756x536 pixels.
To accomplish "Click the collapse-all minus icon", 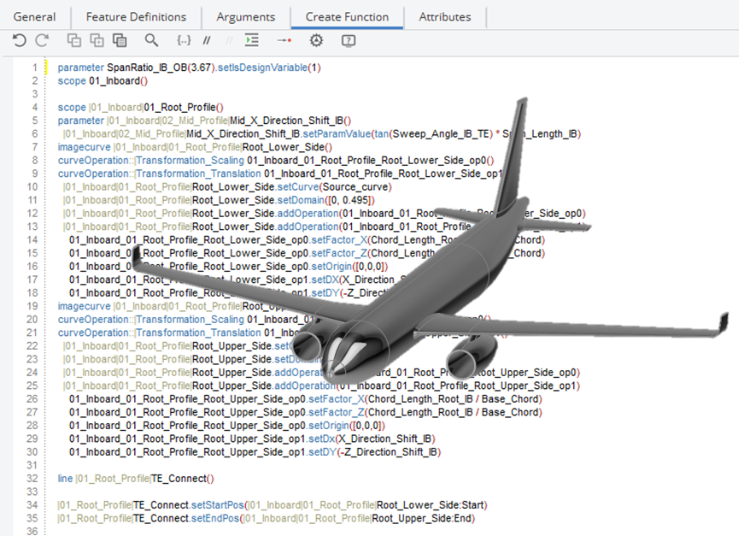I will click(x=73, y=40).
